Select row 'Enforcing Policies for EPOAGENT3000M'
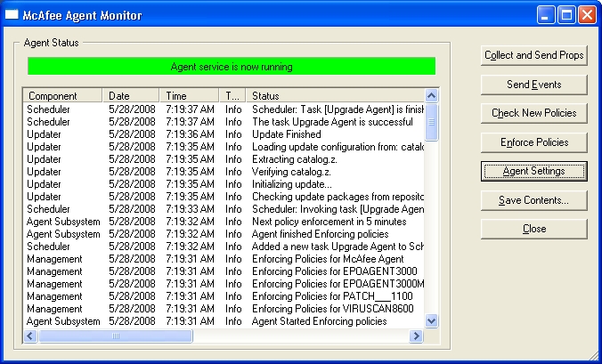 pyautogui.click(x=224, y=284)
